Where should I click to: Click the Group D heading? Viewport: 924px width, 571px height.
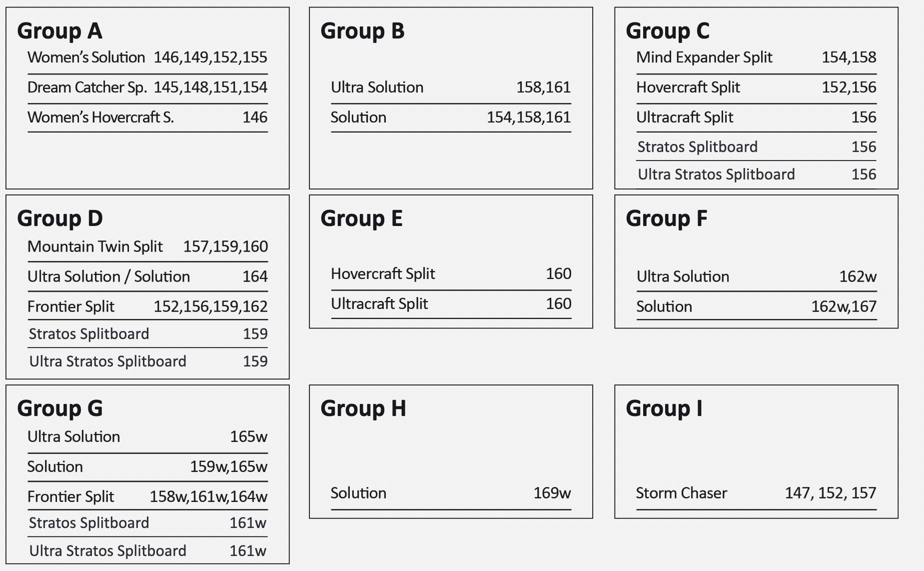pos(60,218)
